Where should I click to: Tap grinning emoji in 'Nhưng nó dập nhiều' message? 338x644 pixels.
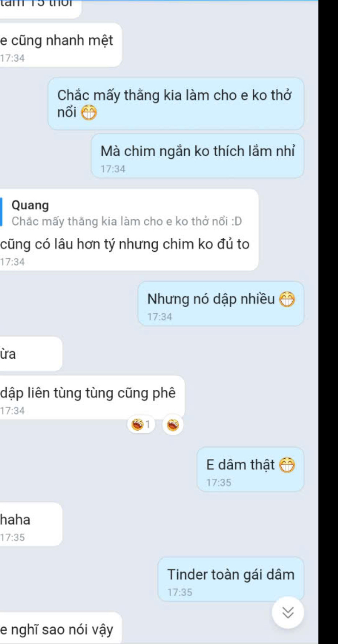point(287,299)
